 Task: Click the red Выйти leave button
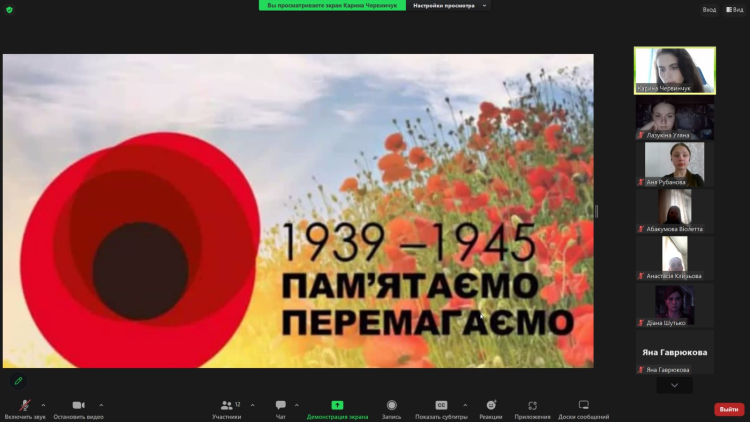pyautogui.click(x=729, y=409)
